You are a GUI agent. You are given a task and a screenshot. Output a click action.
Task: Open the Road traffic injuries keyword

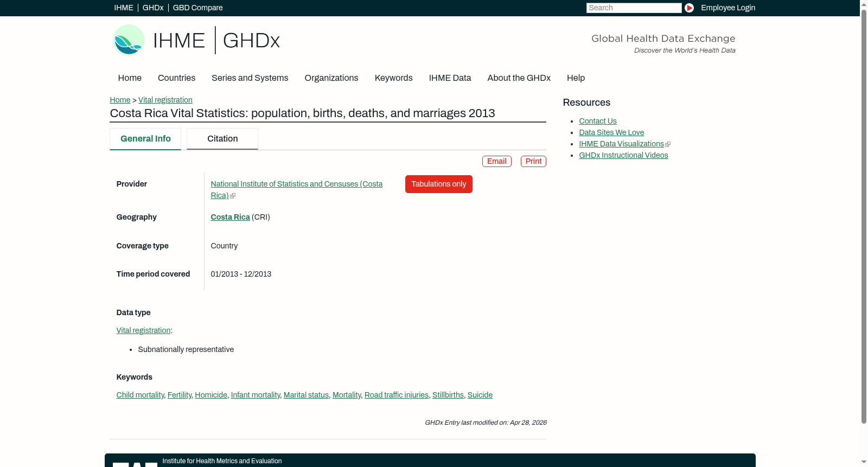point(397,395)
